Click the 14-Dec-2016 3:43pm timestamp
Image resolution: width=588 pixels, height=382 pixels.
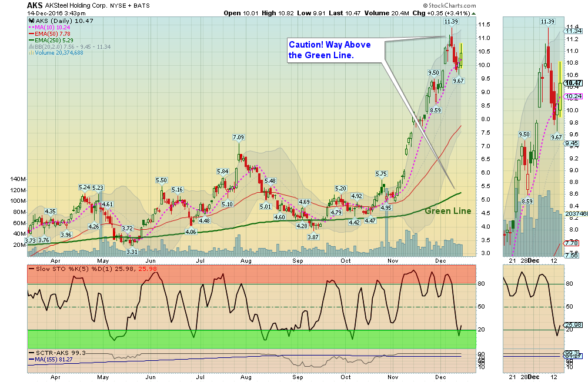56,13
